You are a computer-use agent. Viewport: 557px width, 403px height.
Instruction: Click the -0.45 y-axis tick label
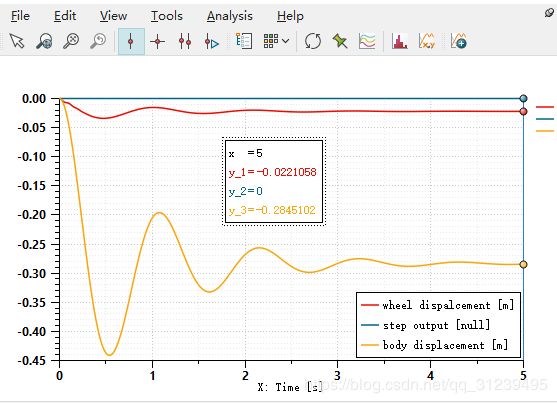(x=32, y=361)
